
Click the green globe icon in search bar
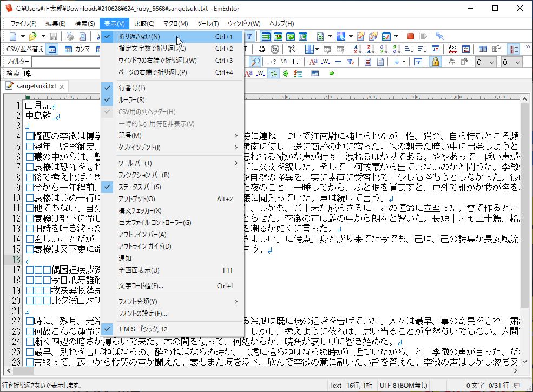286,74
